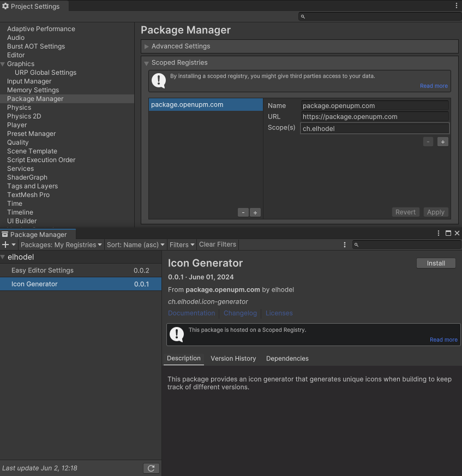462x476 pixels.
Task: Open TextMesh Pro settings
Action: coord(28,195)
